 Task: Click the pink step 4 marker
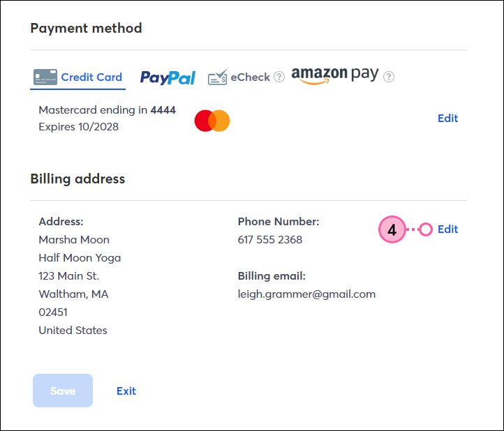pos(392,229)
